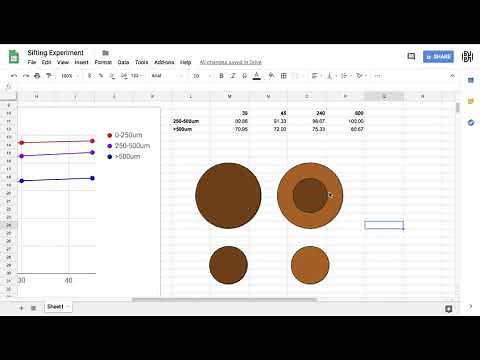The height and width of the screenshot is (360, 480).
Task: Redo the last action
Action: tap(26, 76)
